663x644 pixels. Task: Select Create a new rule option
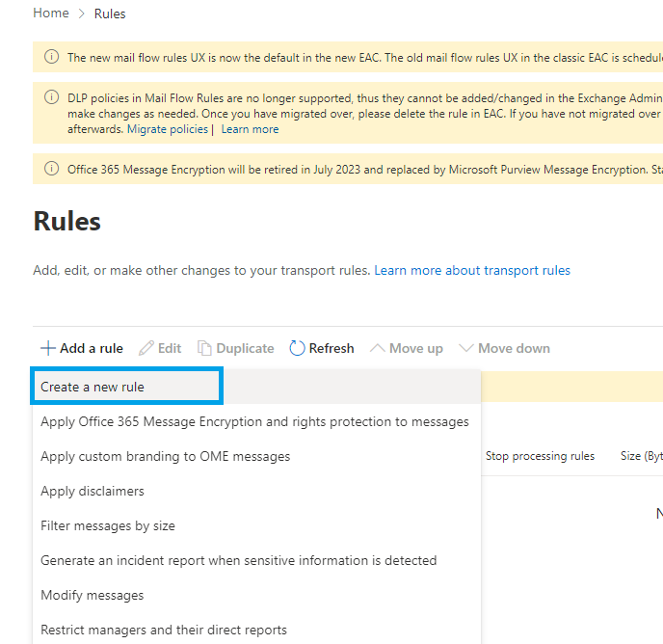93,387
